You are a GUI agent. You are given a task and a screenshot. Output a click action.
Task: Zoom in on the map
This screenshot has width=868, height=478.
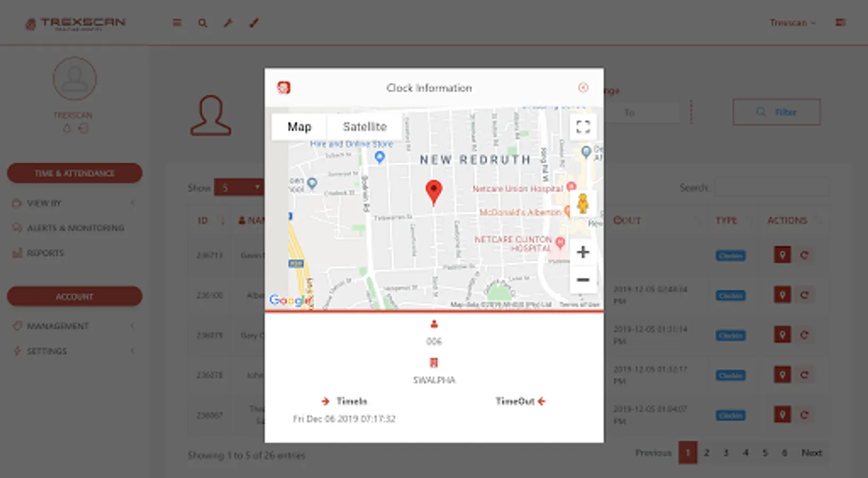(583, 252)
